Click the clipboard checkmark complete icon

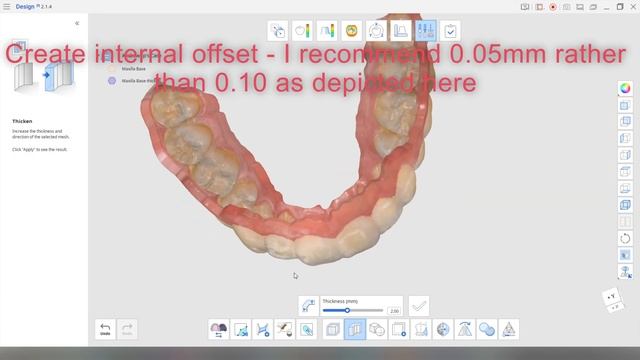[450, 31]
